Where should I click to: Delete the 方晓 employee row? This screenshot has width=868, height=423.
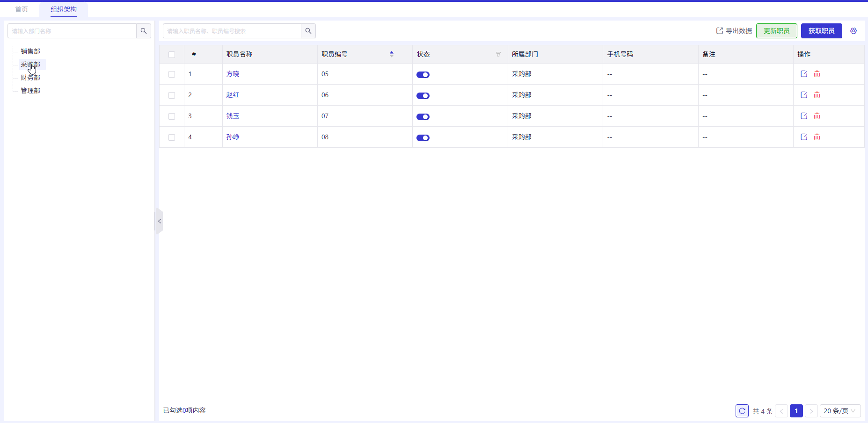click(817, 74)
